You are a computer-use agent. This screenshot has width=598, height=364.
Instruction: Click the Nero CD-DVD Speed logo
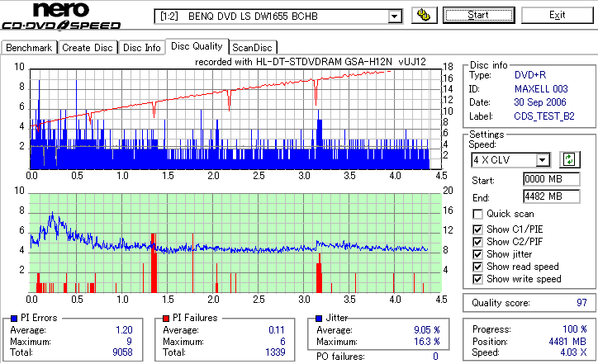pos(61,16)
